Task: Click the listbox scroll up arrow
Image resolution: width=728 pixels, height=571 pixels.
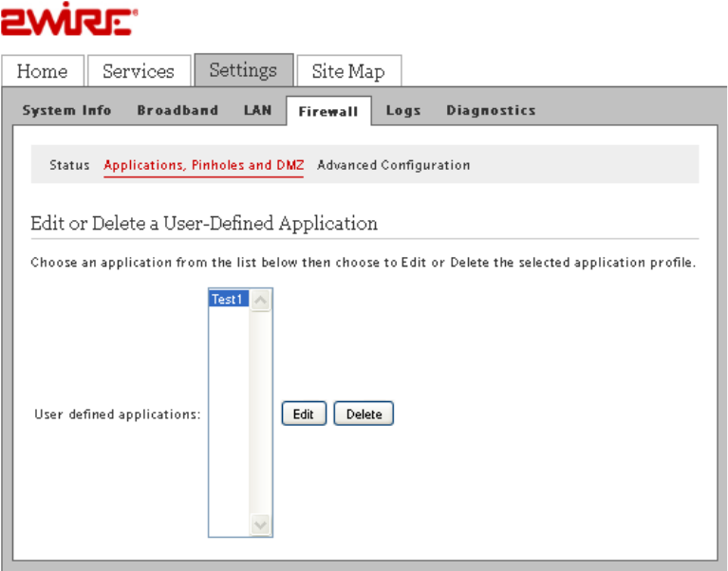Action: tap(260, 301)
